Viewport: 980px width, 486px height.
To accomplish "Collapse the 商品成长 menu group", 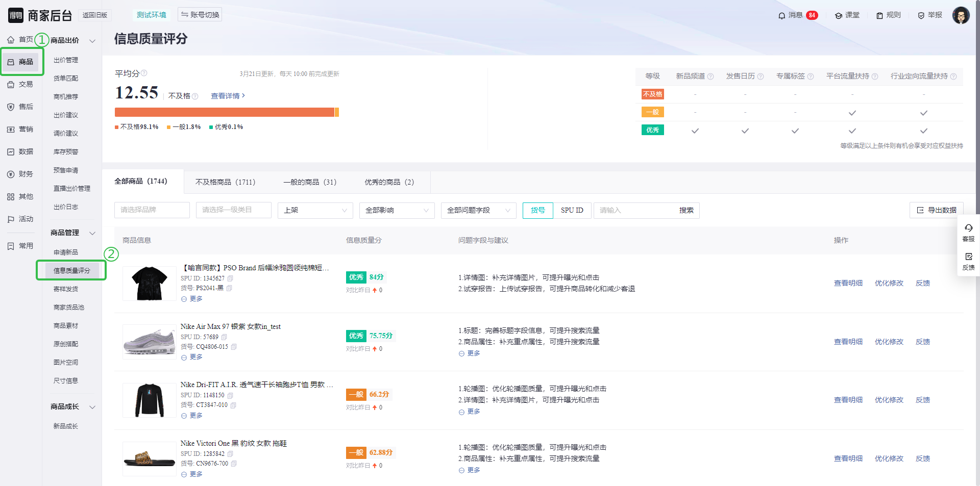I will pyautogui.click(x=92, y=407).
